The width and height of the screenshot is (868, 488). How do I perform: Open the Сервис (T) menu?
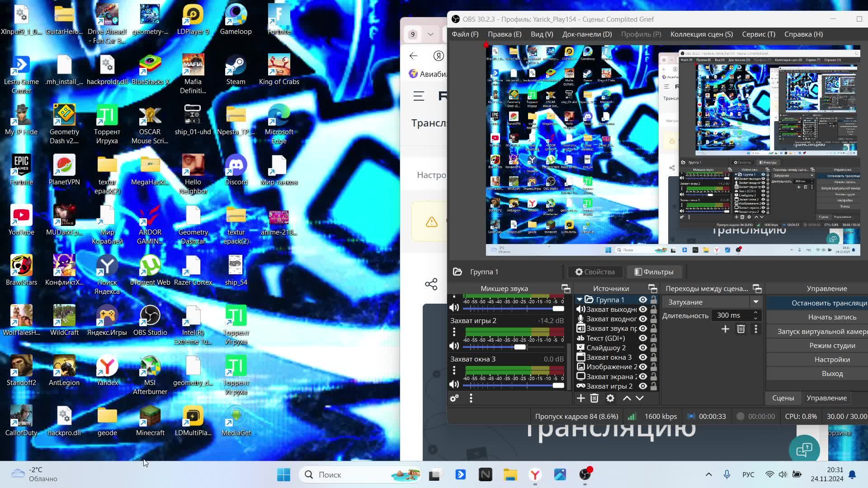coord(758,34)
